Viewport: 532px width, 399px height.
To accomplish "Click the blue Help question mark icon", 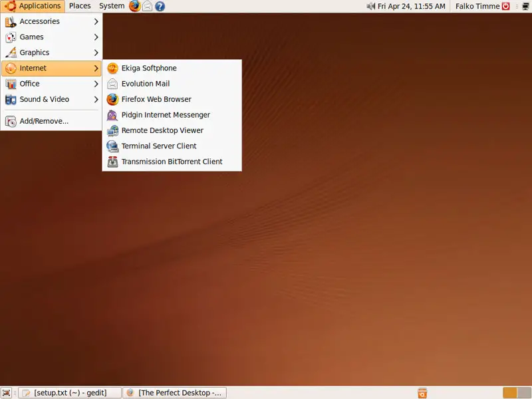I will click(x=160, y=6).
